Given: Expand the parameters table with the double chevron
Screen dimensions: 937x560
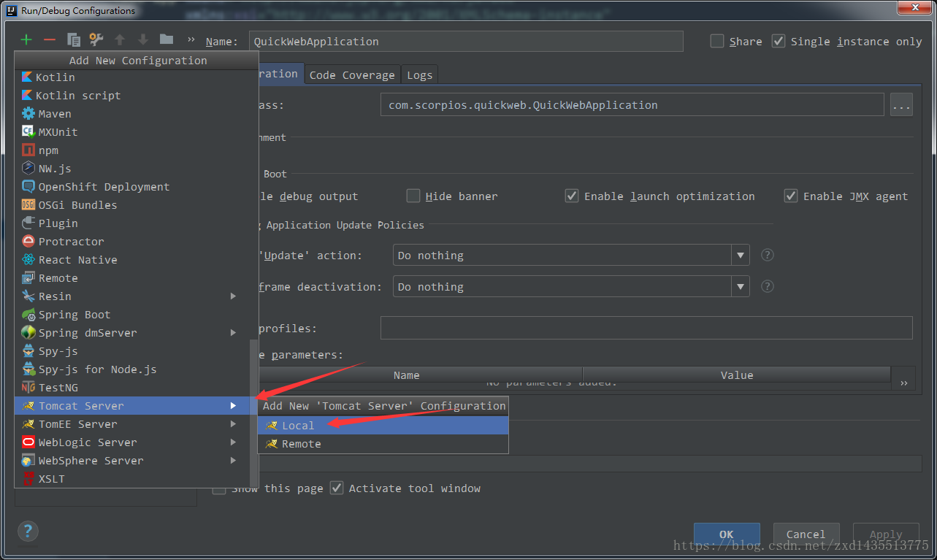Looking at the screenshot, I should pos(904,383).
